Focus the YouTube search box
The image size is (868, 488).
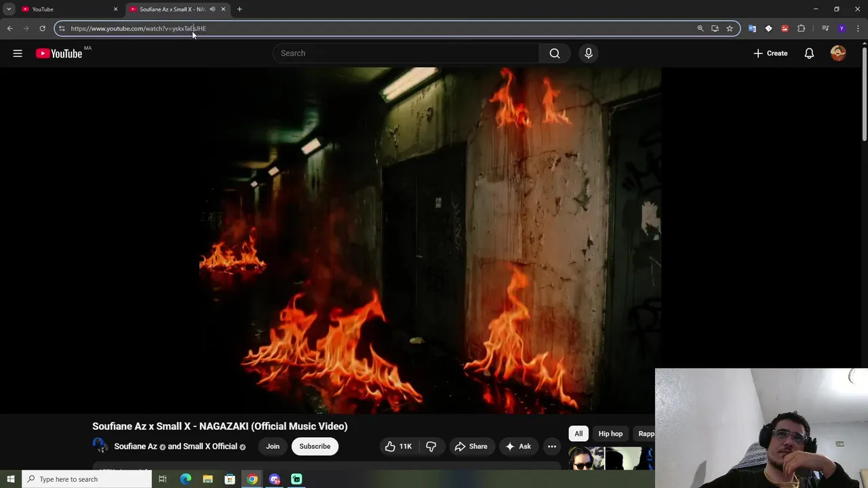[x=406, y=53]
